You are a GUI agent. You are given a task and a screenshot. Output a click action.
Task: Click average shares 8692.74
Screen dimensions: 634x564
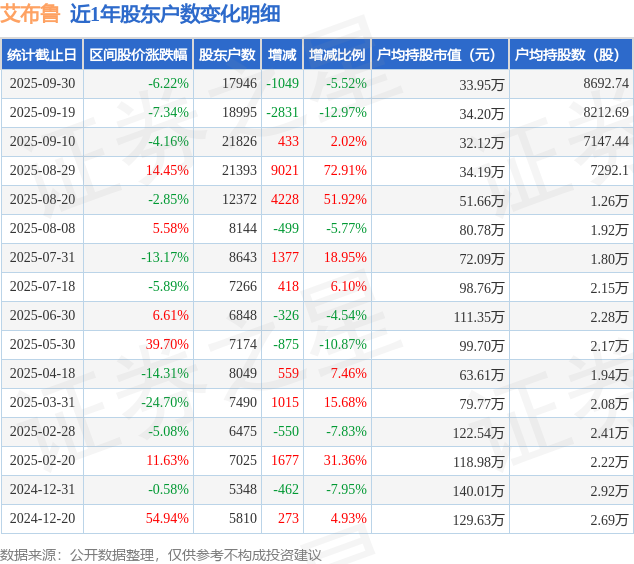coord(606,83)
